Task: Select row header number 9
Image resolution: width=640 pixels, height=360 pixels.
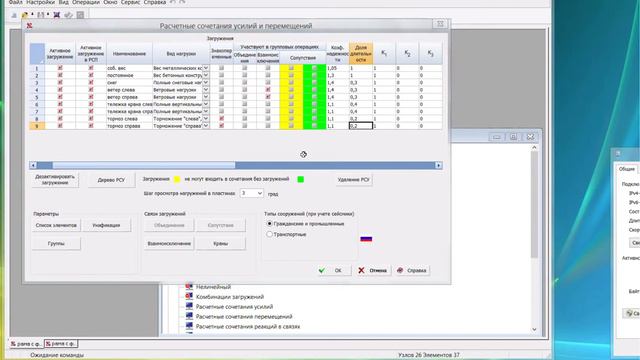Action: click(x=37, y=126)
